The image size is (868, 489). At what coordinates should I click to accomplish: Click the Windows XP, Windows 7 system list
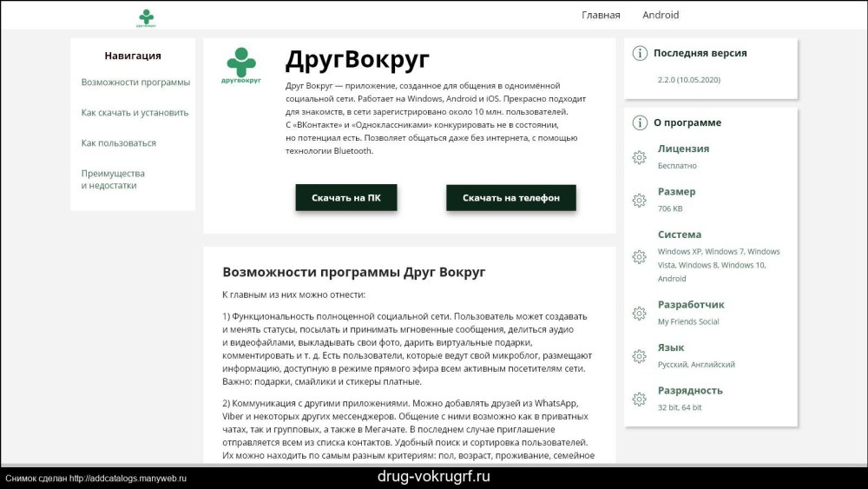719,265
